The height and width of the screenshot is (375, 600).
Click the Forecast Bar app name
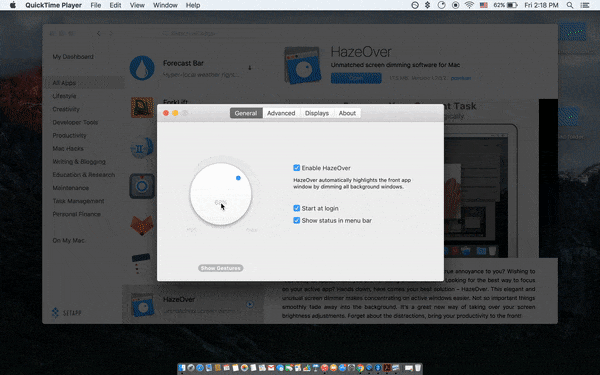[183, 63]
